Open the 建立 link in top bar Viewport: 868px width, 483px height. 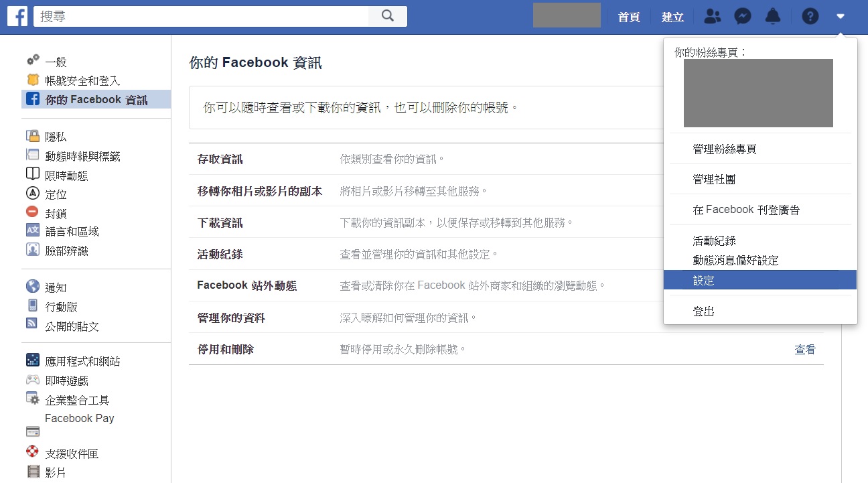(x=672, y=17)
